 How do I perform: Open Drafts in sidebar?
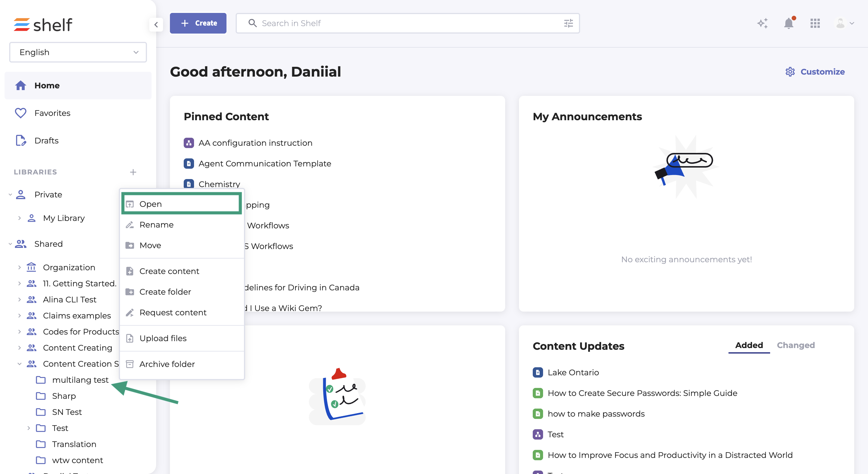(x=46, y=141)
